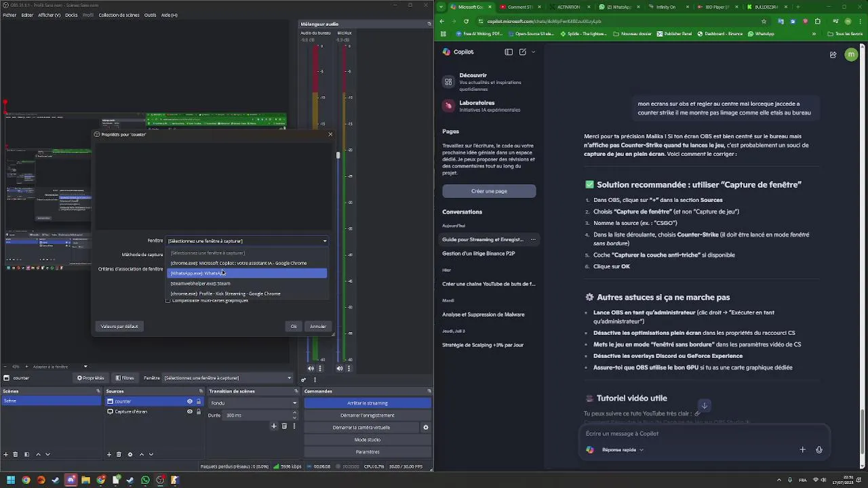Delete selected scene with Scènes trash icon

(x=16, y=454)
